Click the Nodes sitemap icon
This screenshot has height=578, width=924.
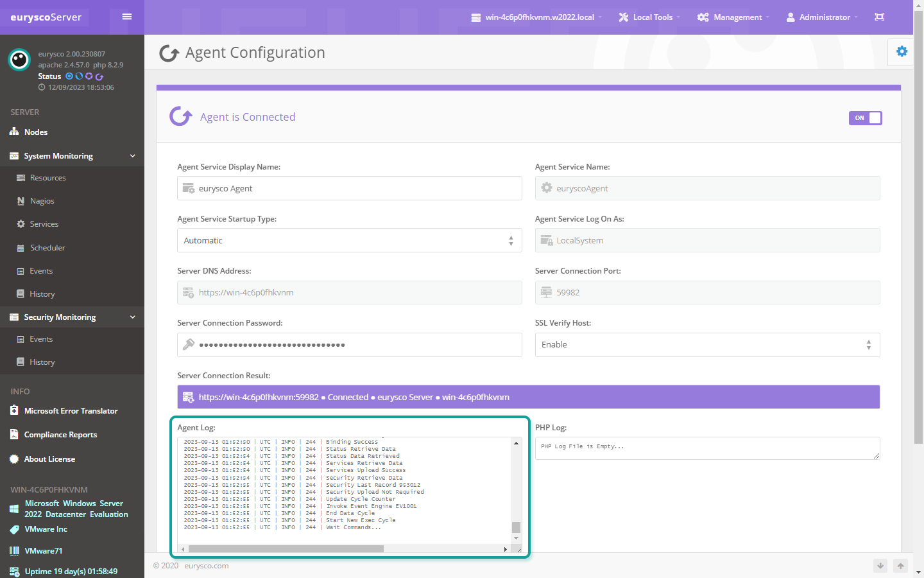tap(14, 132)
